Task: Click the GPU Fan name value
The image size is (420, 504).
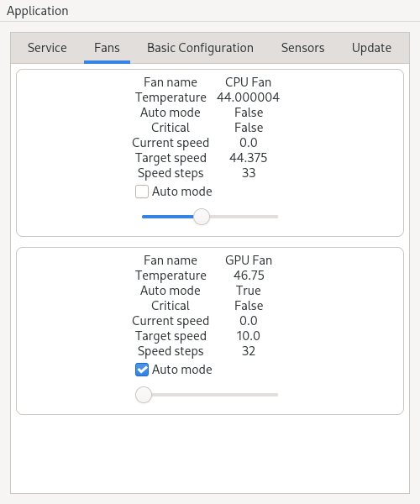Action: [249, 260]
